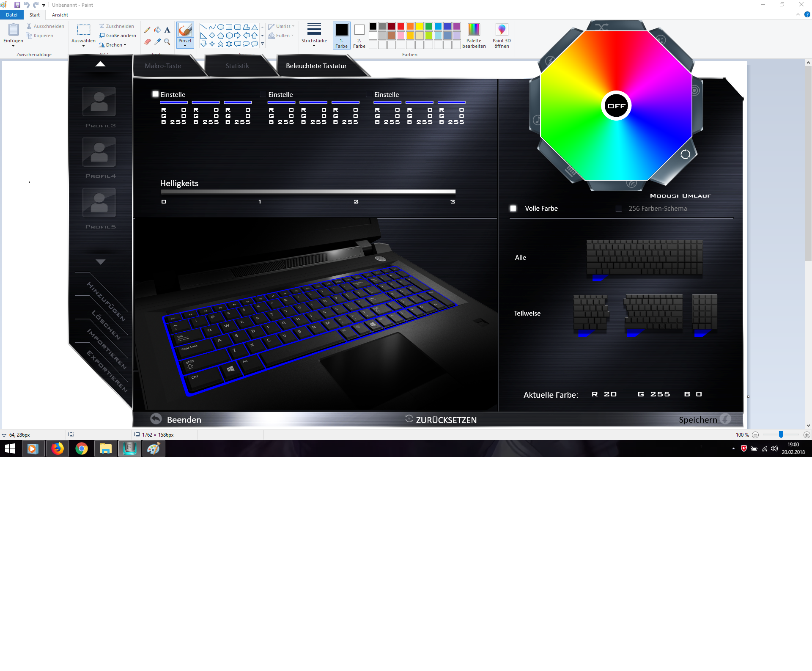Click the Pinsel brush icon
812x671 pixels.
pos(185,30)
